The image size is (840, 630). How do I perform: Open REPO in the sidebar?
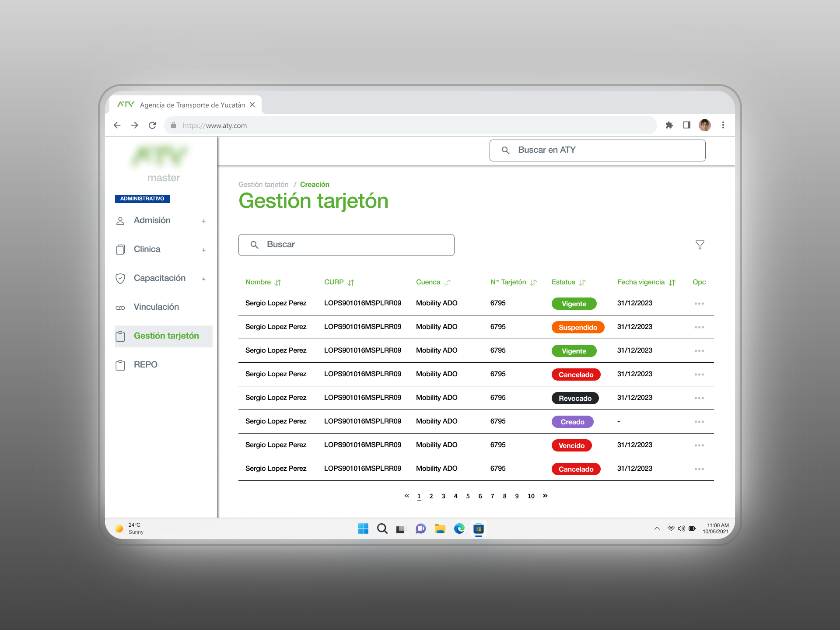[x=146, y=365]
